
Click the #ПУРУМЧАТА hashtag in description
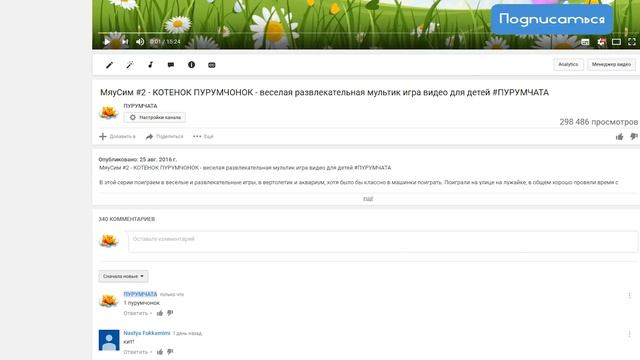point(373,168)
